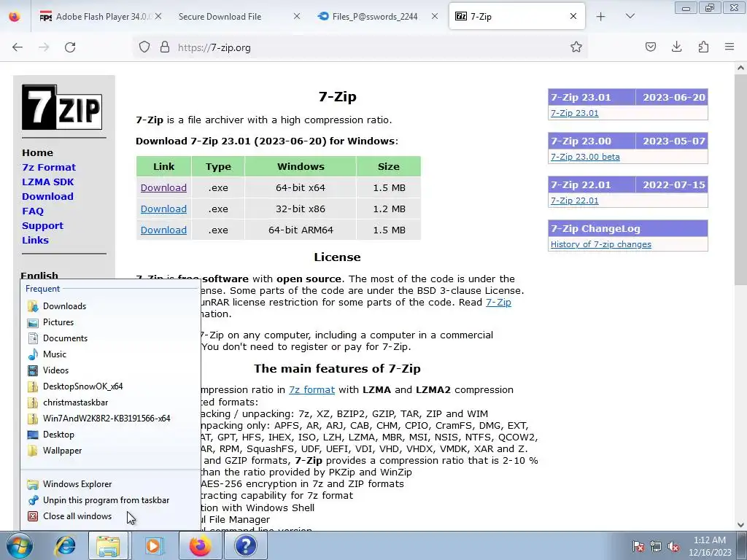Viewport: 747px width, 560px height.
Task: Close the 7-Zip tab
Action: click(573, 16)
